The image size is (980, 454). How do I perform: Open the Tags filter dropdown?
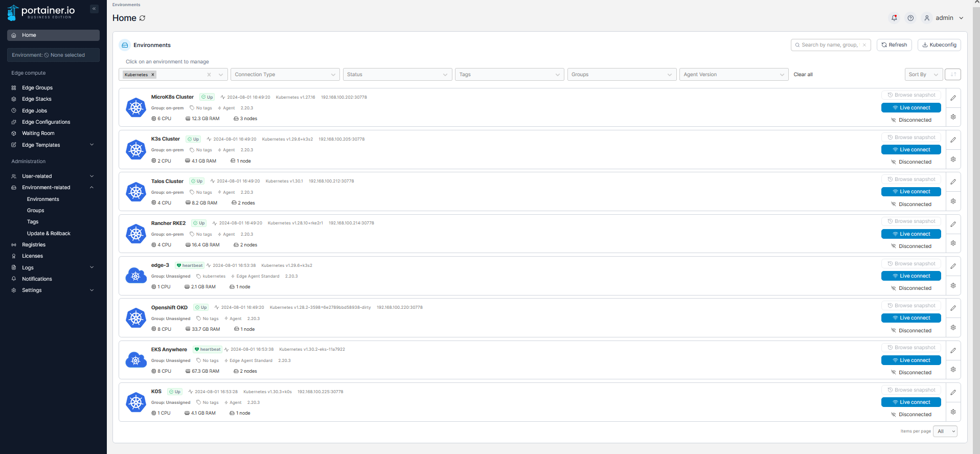tap(510, 75)
